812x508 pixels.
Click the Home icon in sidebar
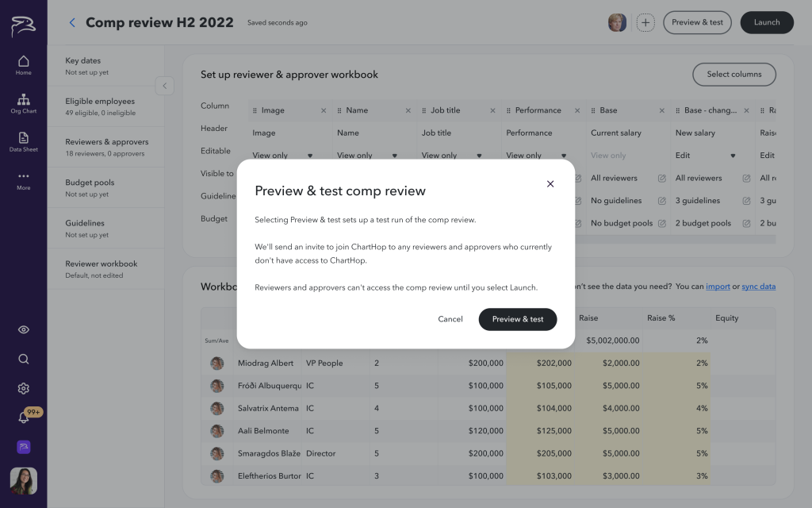pos(23,65)
